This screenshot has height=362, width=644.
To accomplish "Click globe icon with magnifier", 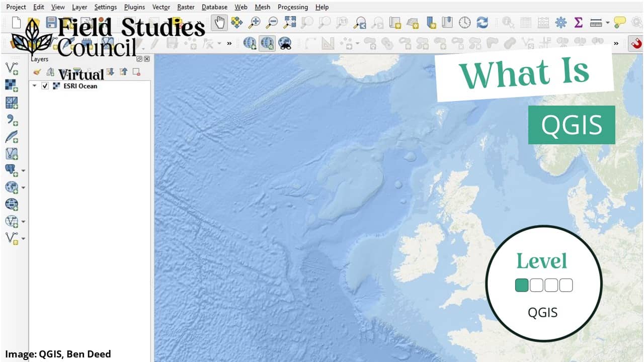I will coord(267,43).
